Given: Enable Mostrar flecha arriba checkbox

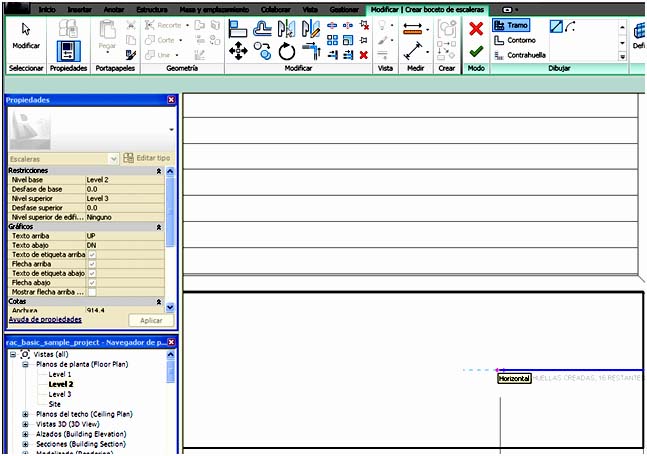Looking at the screenshot, I should click(92, 292).
